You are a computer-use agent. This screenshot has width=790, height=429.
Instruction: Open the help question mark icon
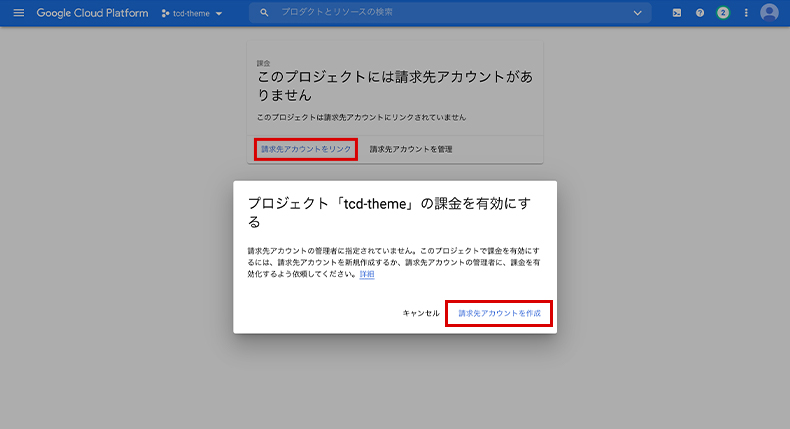point(700,13)
